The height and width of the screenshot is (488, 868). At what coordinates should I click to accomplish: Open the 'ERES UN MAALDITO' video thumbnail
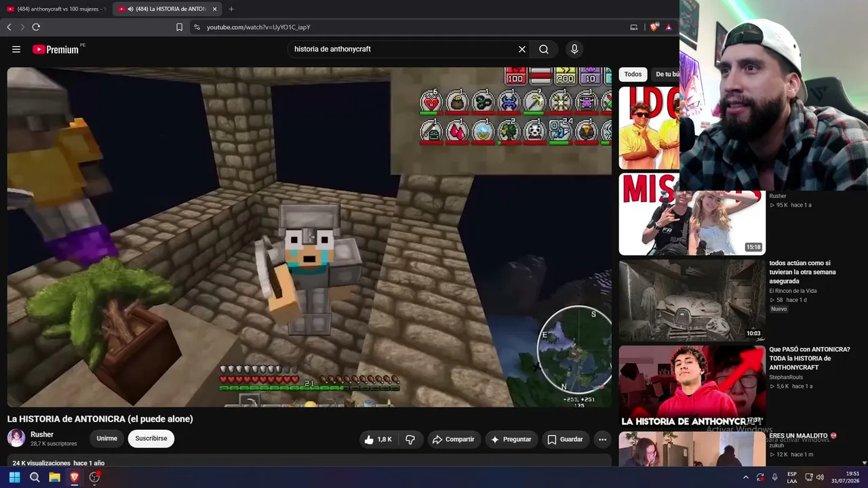click(x=692, y=449)
